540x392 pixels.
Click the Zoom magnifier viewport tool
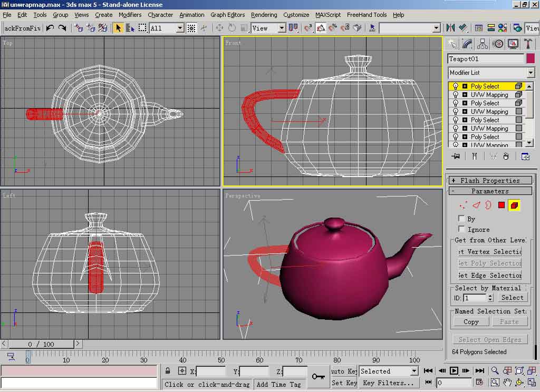tap(495, 371)
